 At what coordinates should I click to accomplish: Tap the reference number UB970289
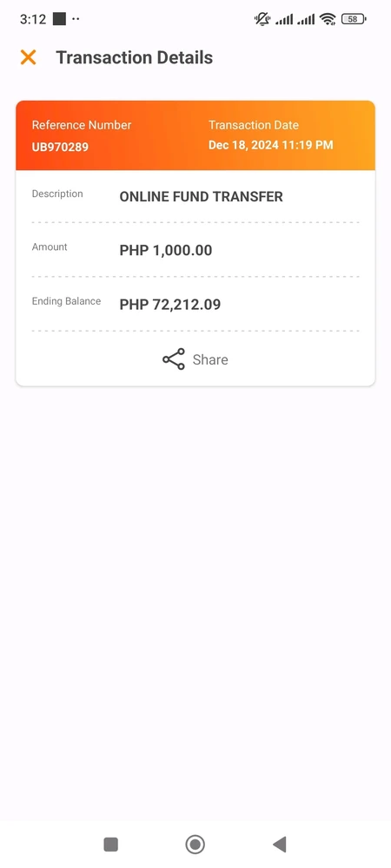pos(60,148)
